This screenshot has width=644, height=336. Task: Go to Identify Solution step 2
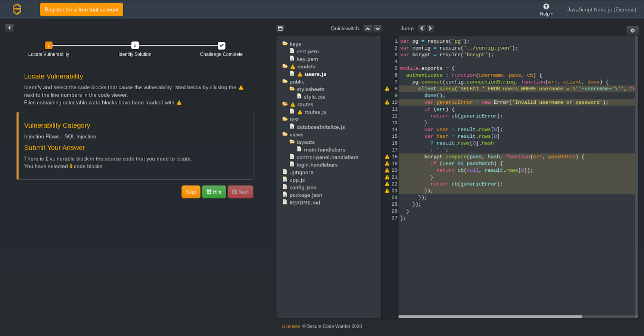(x=135, y=45)
